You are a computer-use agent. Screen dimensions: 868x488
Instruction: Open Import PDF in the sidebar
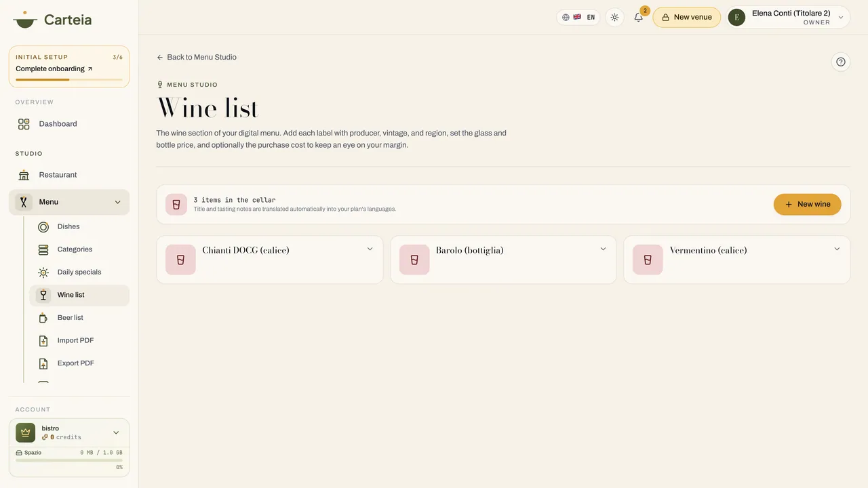(79, 341)
